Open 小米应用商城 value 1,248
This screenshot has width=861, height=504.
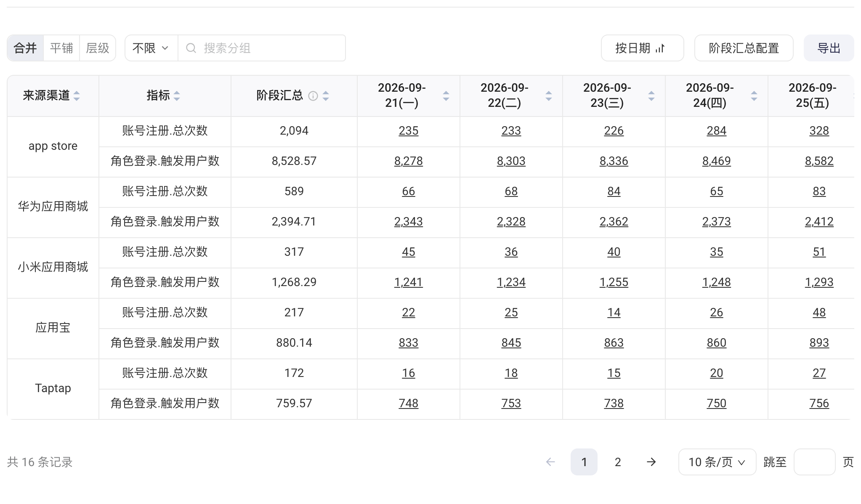[716, 282]
